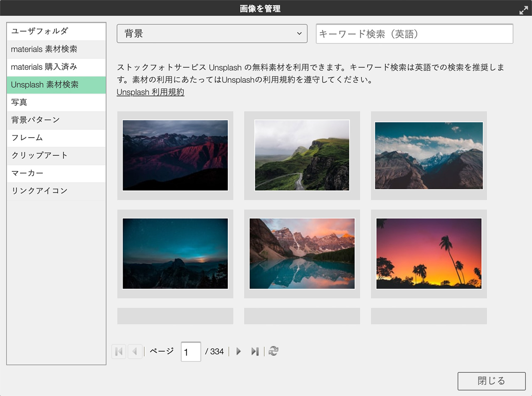Go to the last page using skip-end icon

click(255, 351)
